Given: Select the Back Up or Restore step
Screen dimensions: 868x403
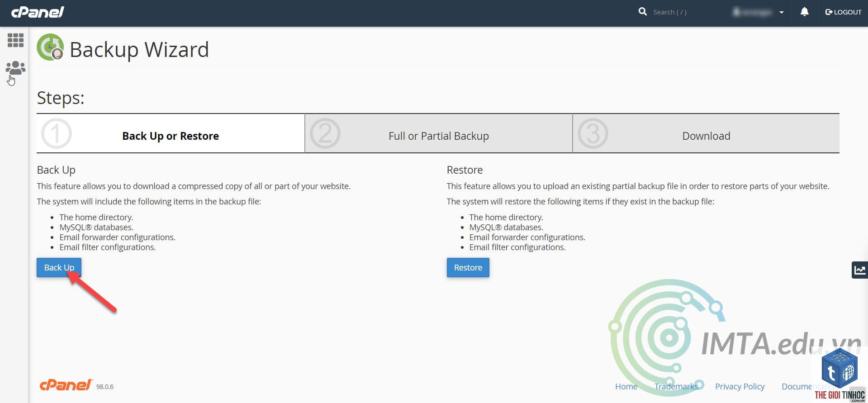Looking at the screenshot, I should 171,133.
